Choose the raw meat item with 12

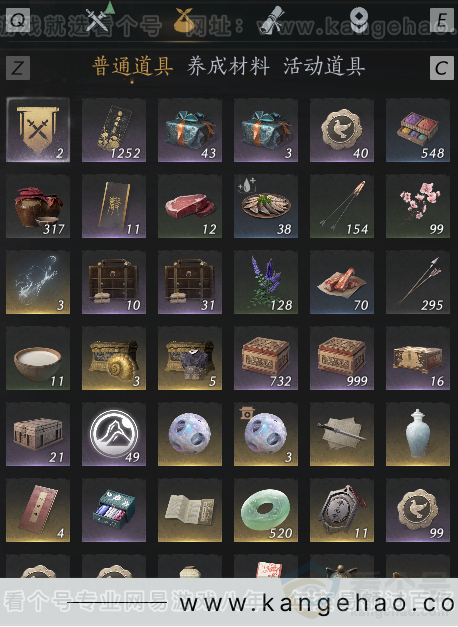tap(190, 206)
